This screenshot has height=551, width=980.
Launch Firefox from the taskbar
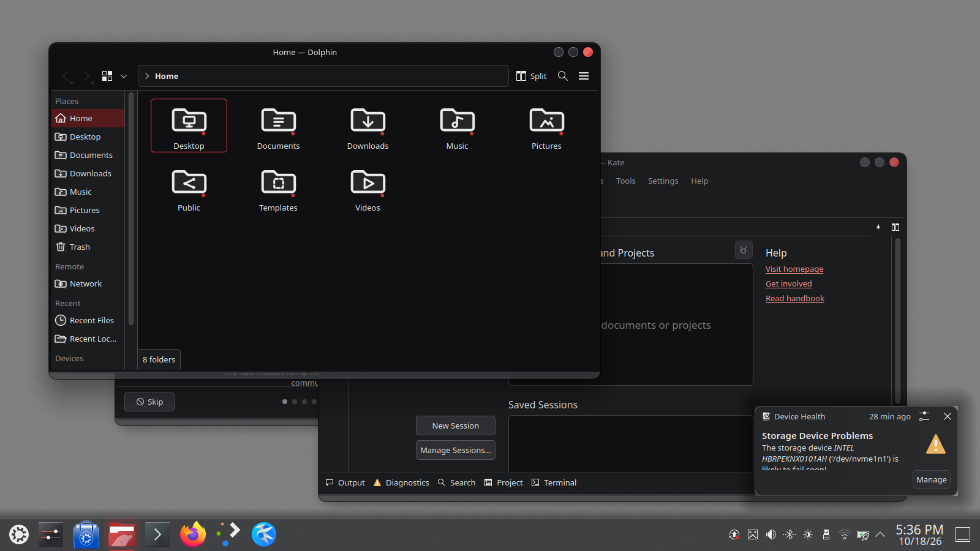pyautogui.click(x=193, y=534)
